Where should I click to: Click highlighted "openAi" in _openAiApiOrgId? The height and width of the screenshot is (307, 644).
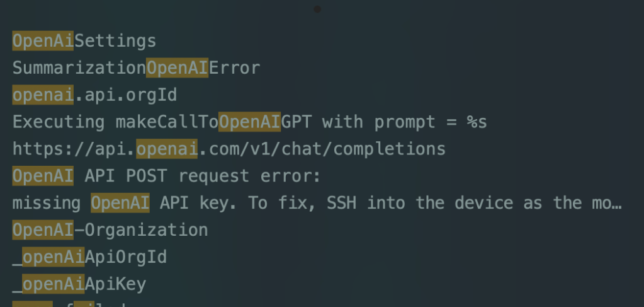53,257
